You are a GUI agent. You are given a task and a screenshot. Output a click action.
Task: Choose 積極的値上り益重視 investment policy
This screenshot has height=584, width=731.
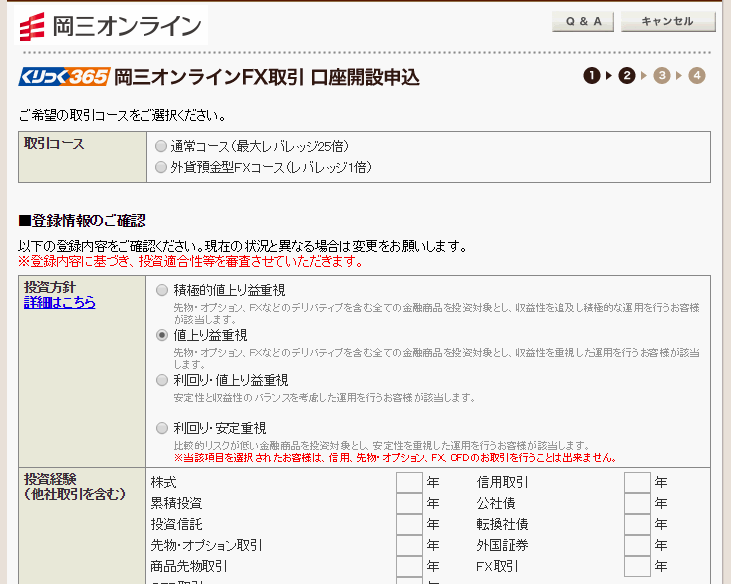pyautogui.click(x=162, y=290)
